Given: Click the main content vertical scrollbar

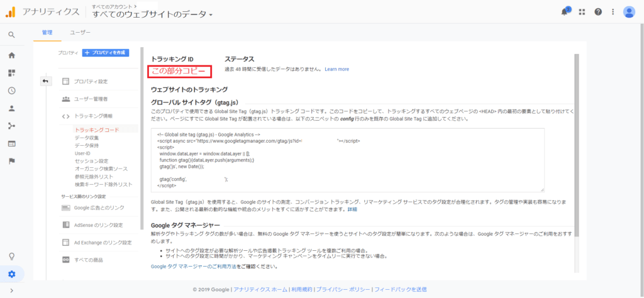Looking at the screenshot, I should [576, 144].
